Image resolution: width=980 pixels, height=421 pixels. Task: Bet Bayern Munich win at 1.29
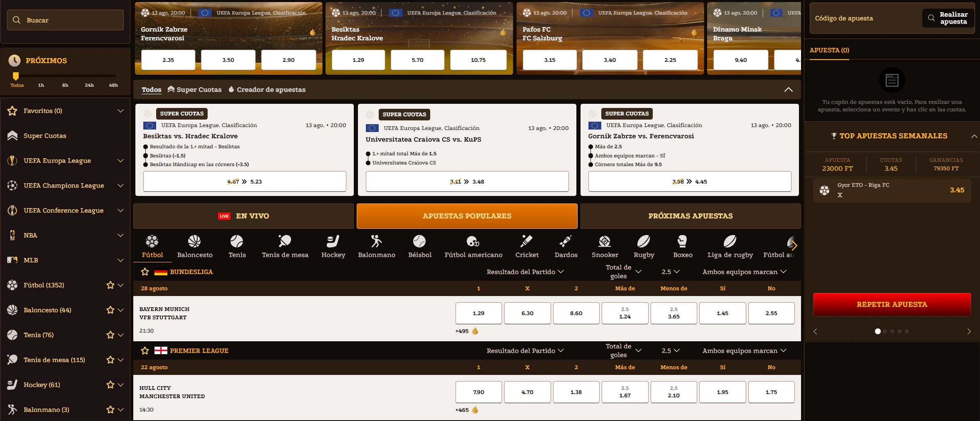[478, 313]
